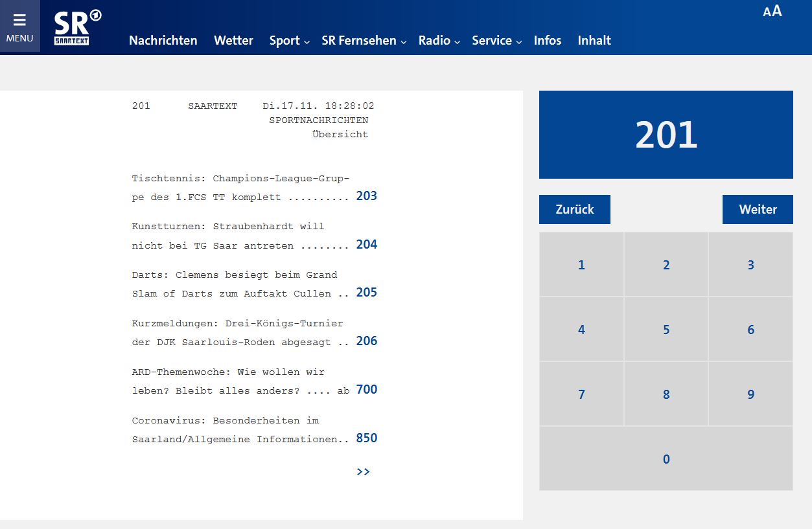Open page 205 Darts article link
The image size is (812, 529).
[366, 293]
